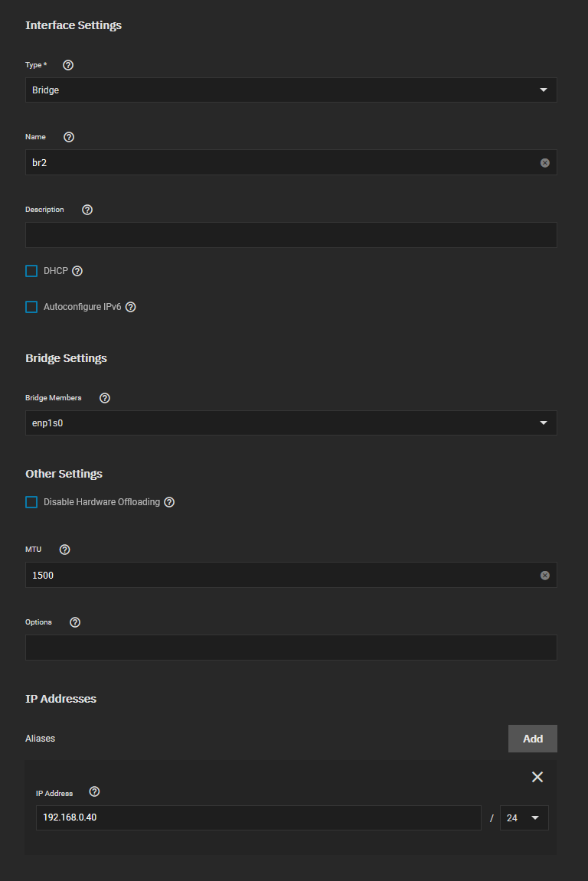Remove the 192.168.0.40 alias entry

click(537, 777)
